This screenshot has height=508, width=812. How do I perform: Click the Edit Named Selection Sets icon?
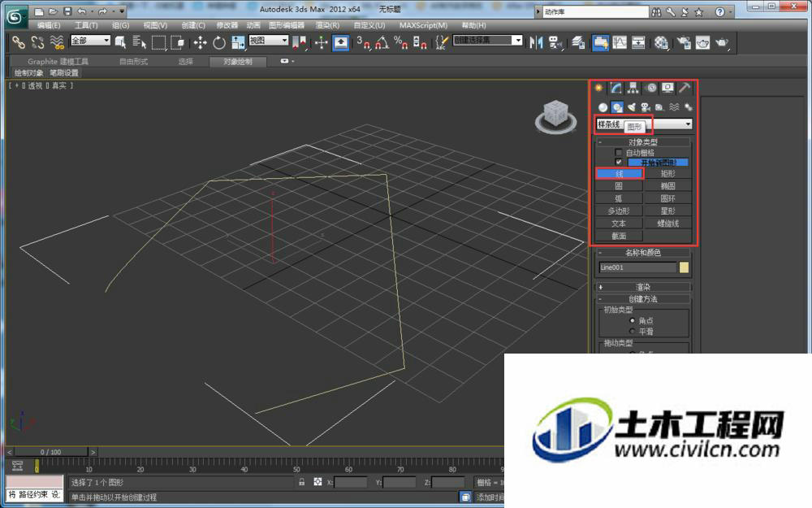(441, 42)
